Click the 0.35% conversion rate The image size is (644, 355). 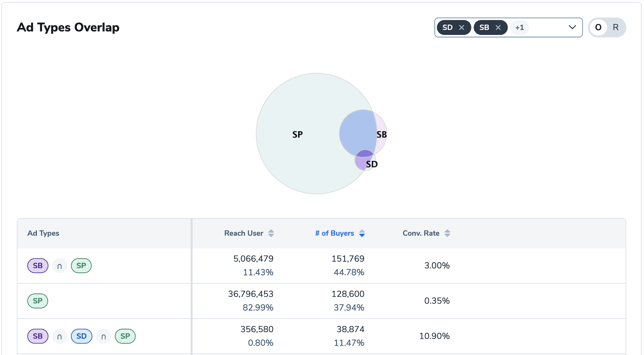tap(437, 301)
